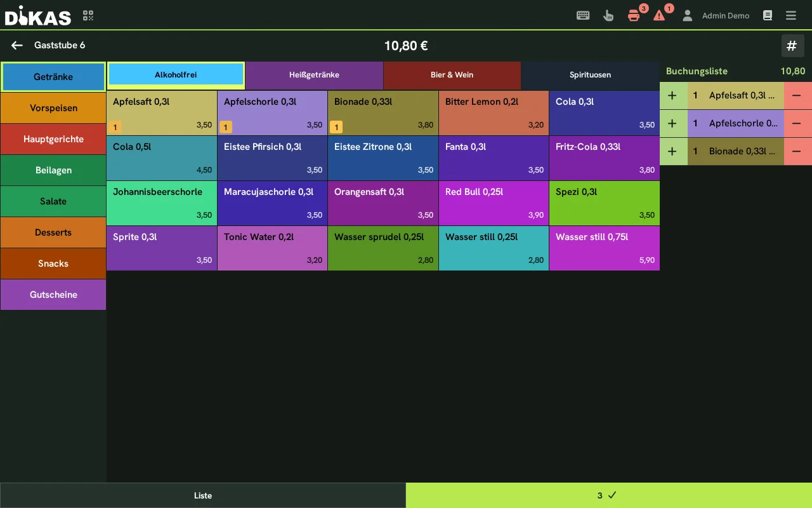Click the Admin Demo user name

pyautogui.click(x=726, y=16)
